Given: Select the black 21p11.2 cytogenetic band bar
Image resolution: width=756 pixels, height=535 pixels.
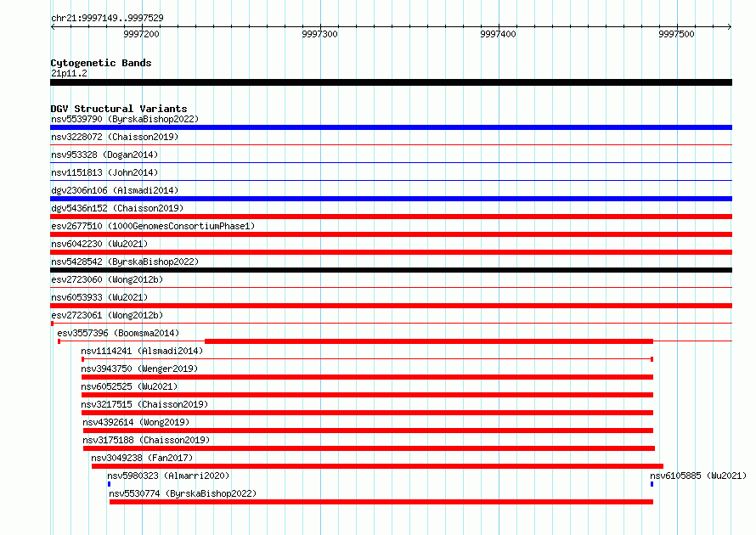Looking at the screenshot, I should point(391,82).
